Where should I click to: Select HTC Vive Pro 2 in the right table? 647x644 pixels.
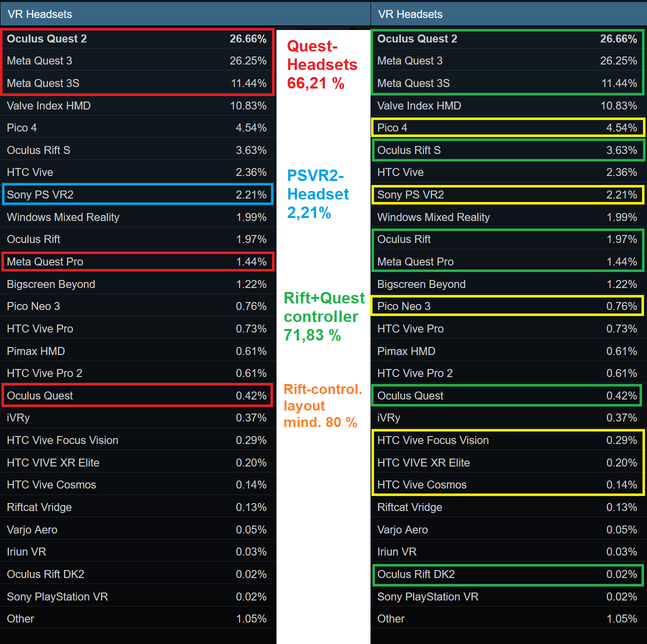tap(508, 373)
